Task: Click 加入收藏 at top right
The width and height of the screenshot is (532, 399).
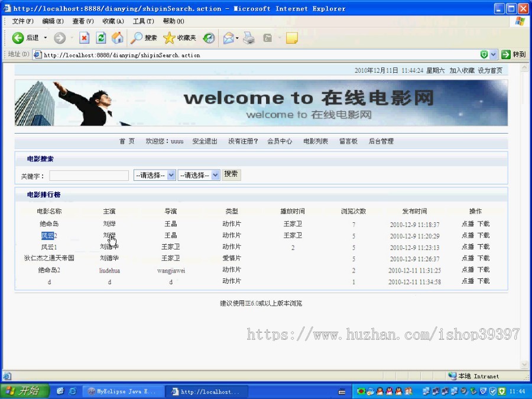Action: coord(462,70)
